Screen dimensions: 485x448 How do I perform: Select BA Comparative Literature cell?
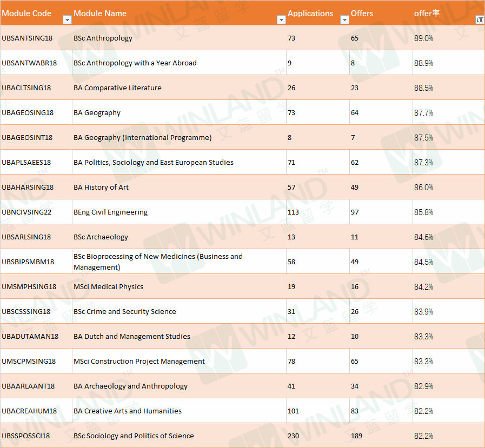click(179, 88)
